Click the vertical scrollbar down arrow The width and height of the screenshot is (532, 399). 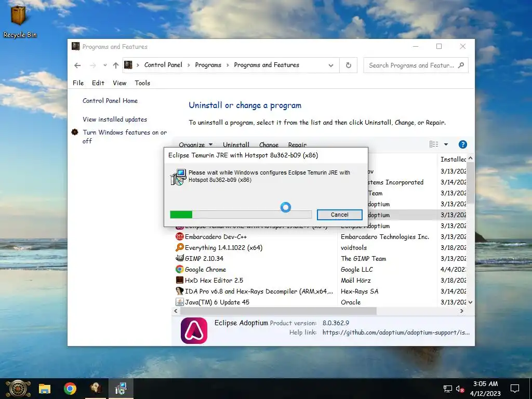470,302
